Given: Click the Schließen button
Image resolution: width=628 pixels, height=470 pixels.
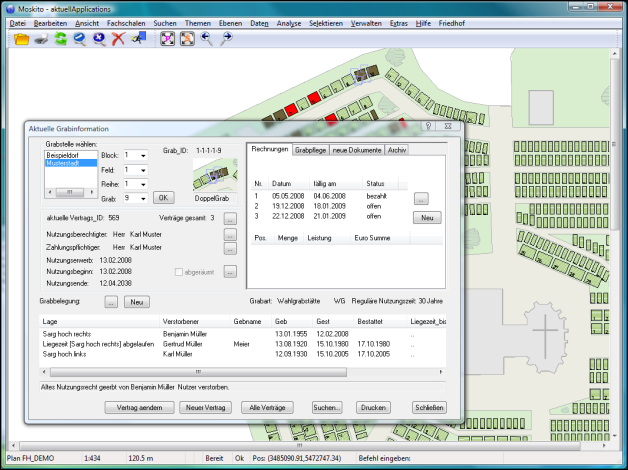Looking at the screenshot, I should click(x=429, y=408).
